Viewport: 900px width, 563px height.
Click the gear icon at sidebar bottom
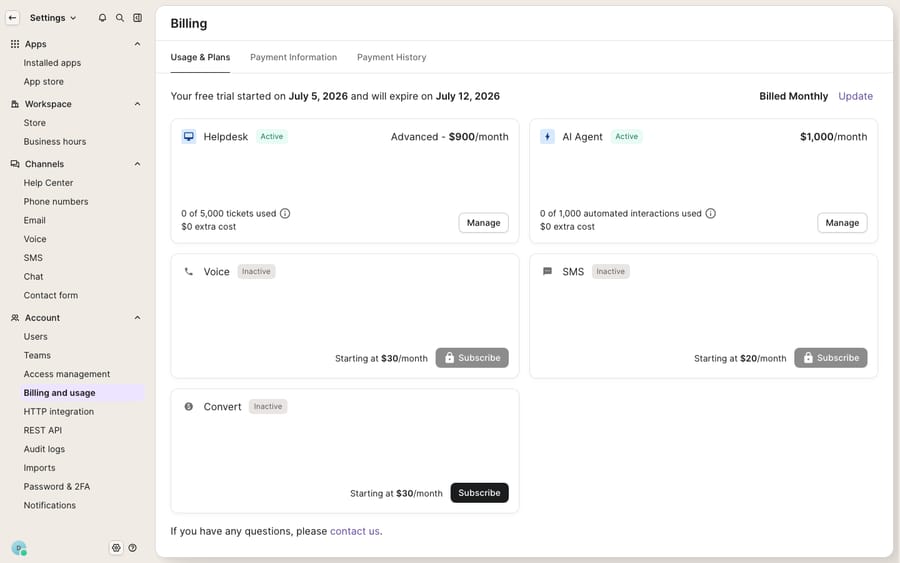pyautogui.click(x=116, y=548)
